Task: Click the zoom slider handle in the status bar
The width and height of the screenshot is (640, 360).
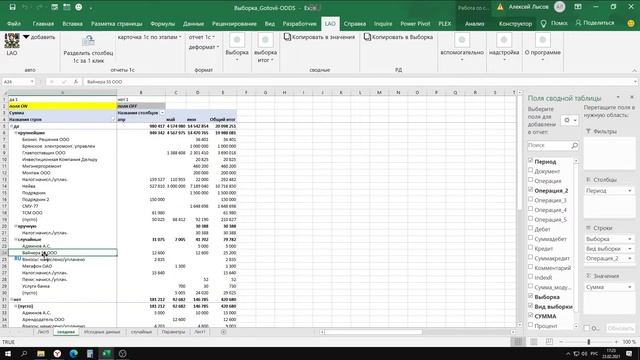Action: pyautogui.click(x=589, y=342)
